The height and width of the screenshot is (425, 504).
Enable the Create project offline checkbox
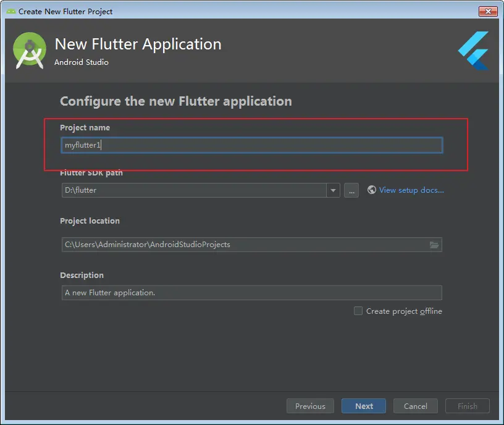click(358, 311)
